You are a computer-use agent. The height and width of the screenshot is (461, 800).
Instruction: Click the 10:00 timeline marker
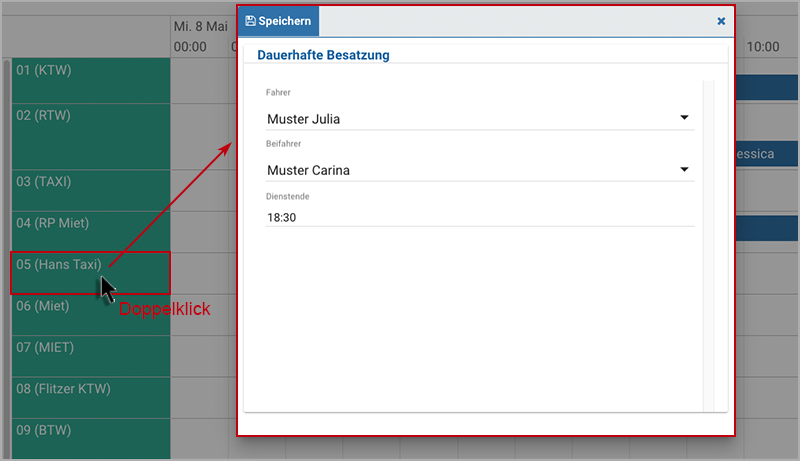click(x=763, y=47)
